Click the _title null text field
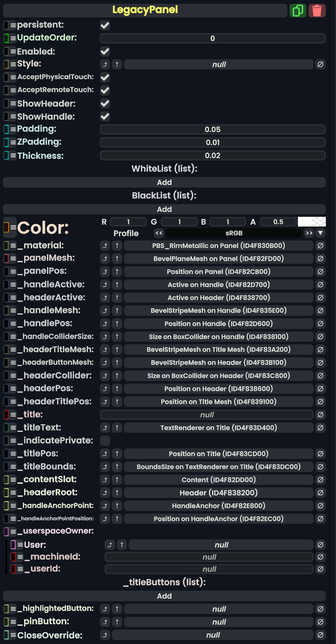Screen dimensions: 336x644 click(207, 415)
